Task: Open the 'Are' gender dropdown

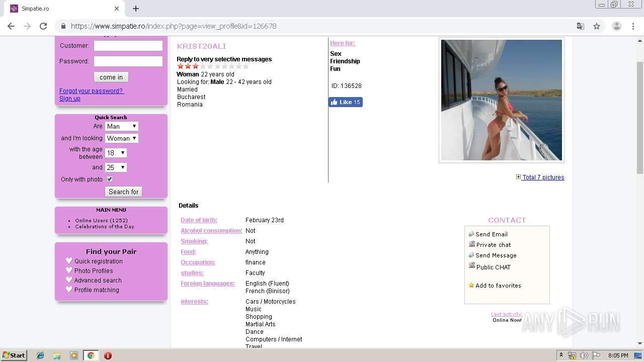Action: point(122,126)
